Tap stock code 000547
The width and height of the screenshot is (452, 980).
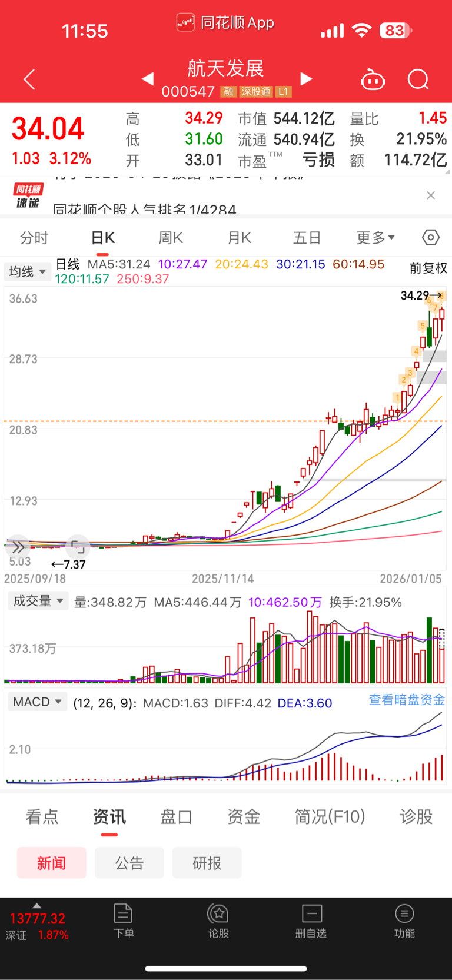point(188,92)
